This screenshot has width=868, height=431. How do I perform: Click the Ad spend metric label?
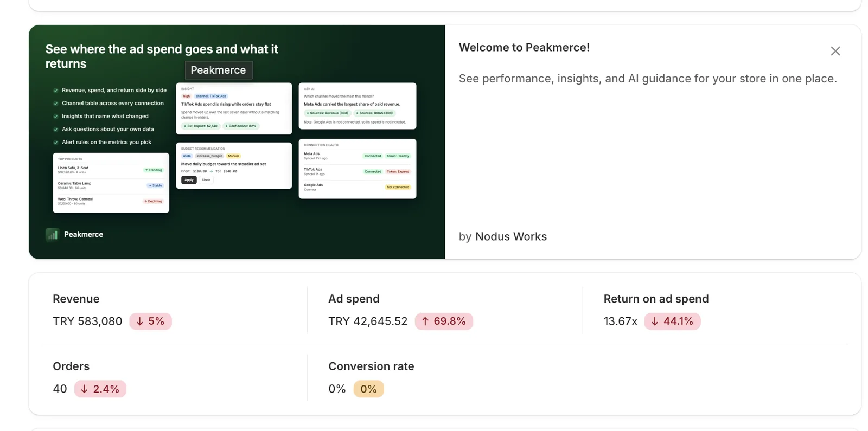coord(354,299)
